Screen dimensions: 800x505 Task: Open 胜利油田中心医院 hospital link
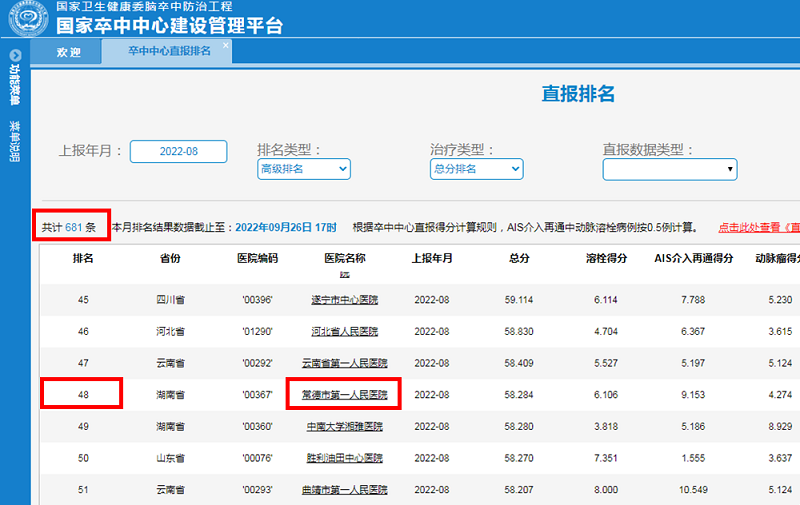tap(344, 458)
